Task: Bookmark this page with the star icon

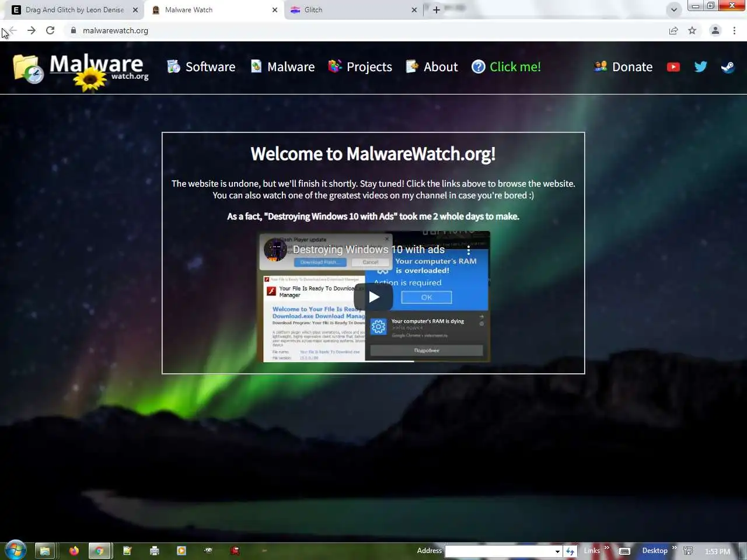Action: pyautogui.click(x=692, y=30)
